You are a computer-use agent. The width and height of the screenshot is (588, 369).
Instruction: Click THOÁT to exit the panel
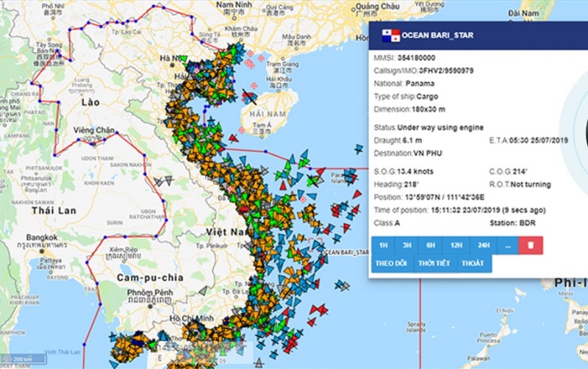click(473, 263)
